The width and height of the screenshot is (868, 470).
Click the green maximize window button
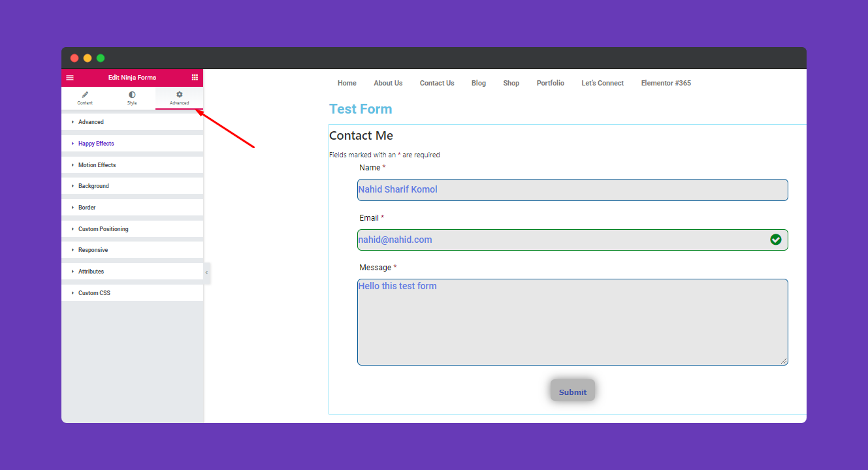(x=101, y=58)
